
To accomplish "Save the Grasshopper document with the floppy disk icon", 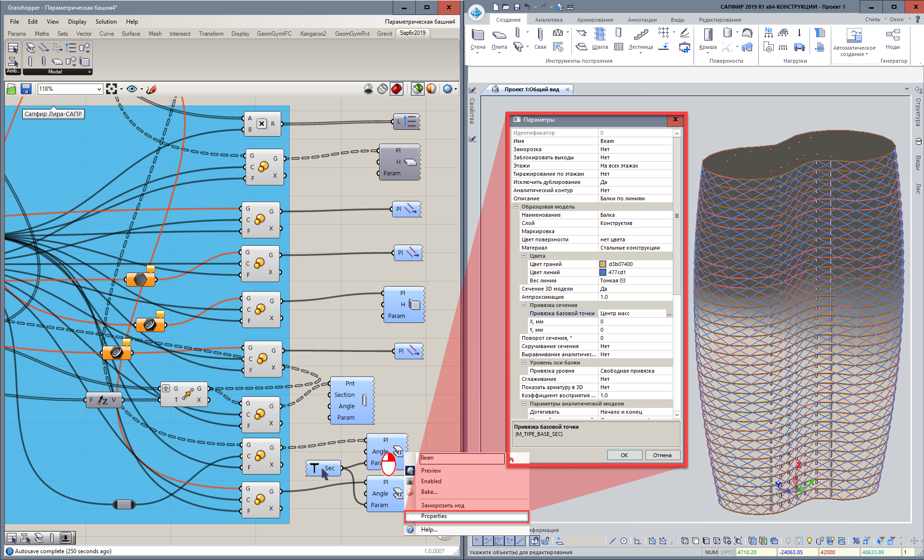I will coord(26,89).
